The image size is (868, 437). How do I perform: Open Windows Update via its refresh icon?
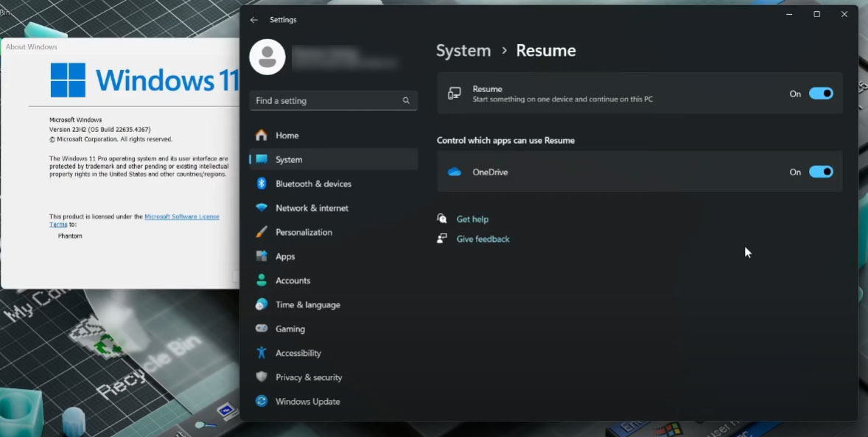[262, 401]
